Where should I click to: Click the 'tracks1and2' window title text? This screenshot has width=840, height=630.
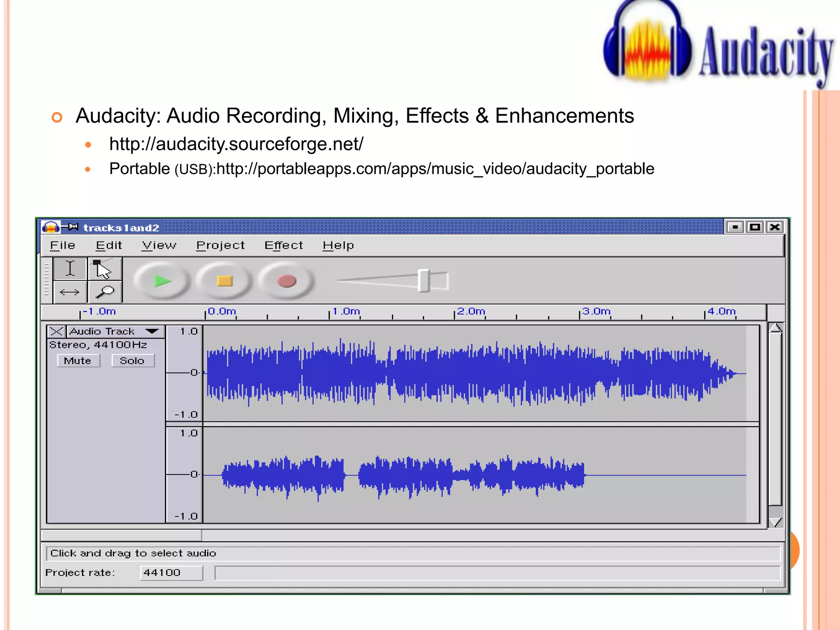coord(121,228)
